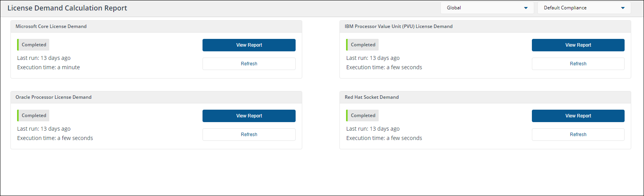This screenshot has height=196, width=644.
Task: Select the Oracle Processor License Demand header
Action: (x=54, y=97)
